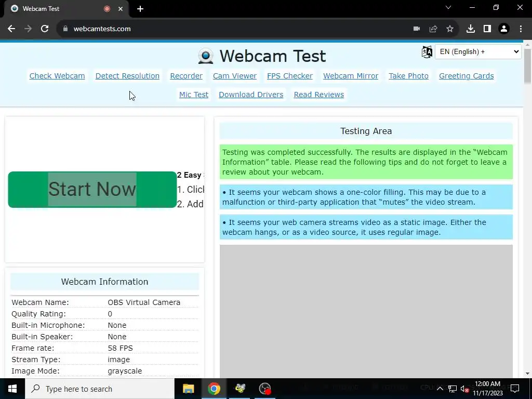Open a new browser tab
532x399 pixels.
coord(140,9)
